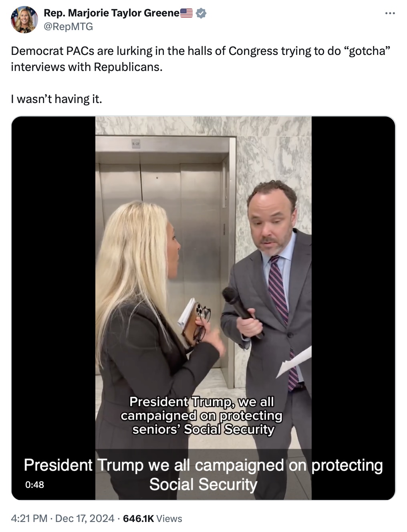Open the @RepMTG handle link
This screenshot has width=407, height=532.
click(68, 26)
